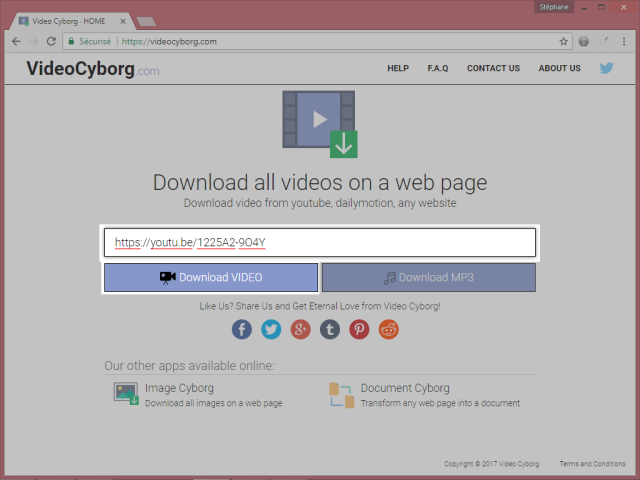Share on Google Plus

tap(300, 329)
